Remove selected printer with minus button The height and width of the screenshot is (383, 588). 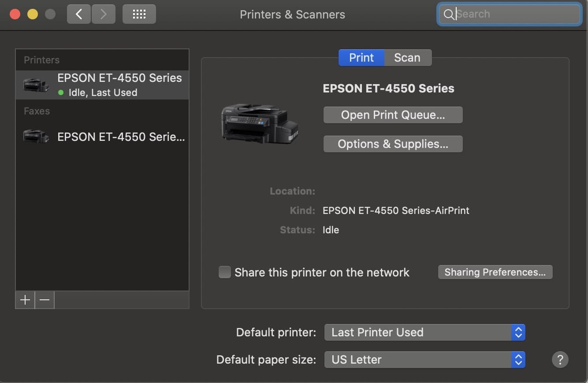tap(45, 300)
